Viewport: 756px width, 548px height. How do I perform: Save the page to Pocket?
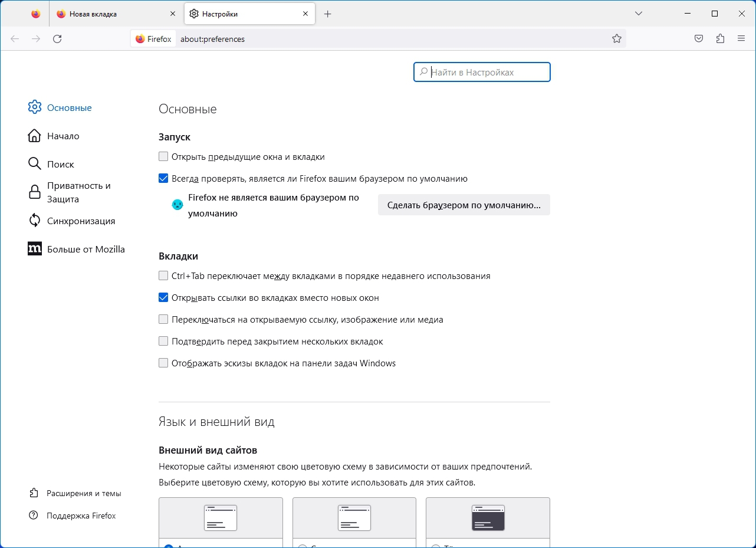699,39
